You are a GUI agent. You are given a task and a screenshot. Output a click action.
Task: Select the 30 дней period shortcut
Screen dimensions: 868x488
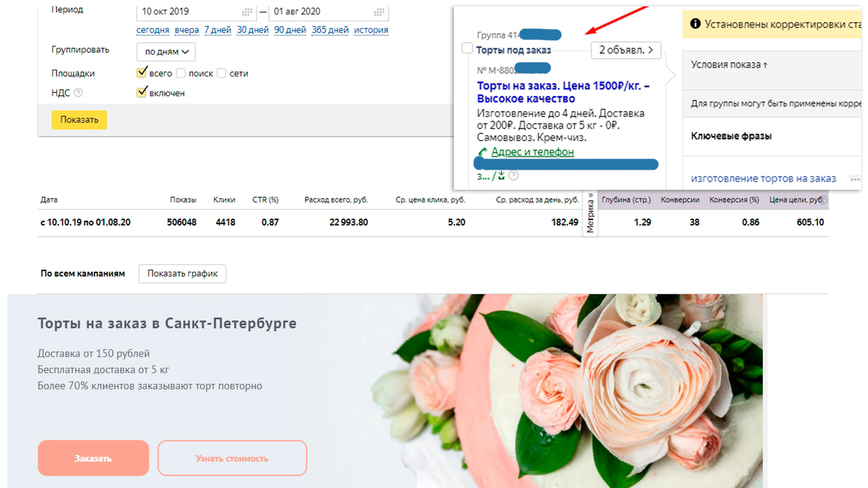[x=253, y=30]
